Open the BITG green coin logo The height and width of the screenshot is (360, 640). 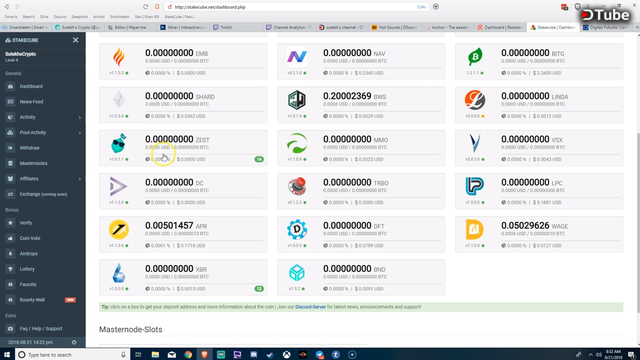pyautogui.click(x=475, y=57)
